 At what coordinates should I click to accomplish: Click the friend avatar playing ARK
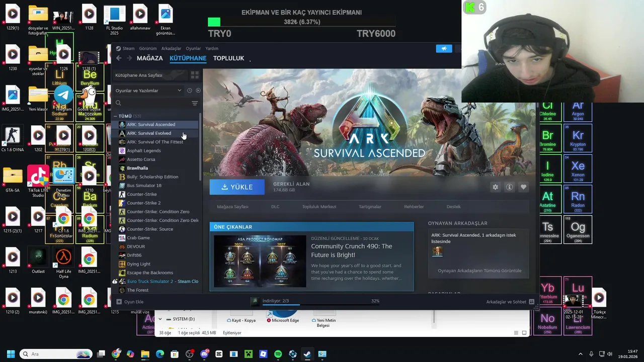click(437, 251)
